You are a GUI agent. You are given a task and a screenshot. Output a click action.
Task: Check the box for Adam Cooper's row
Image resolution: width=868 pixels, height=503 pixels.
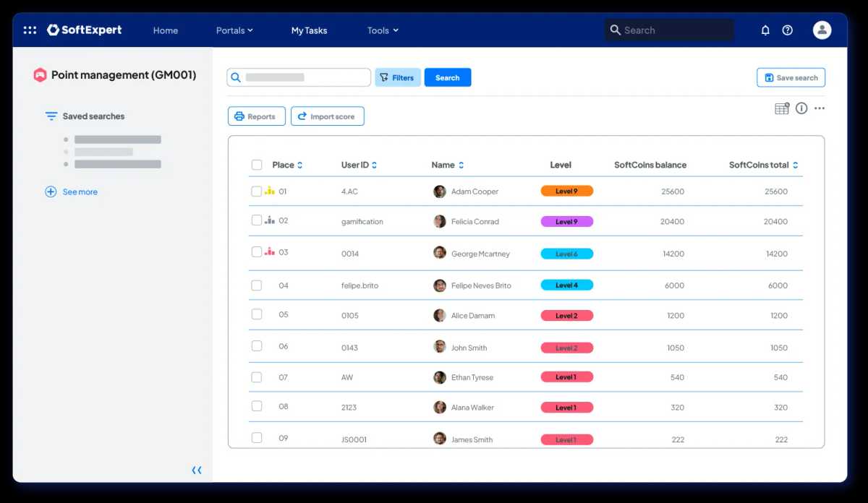coord(257,192)
